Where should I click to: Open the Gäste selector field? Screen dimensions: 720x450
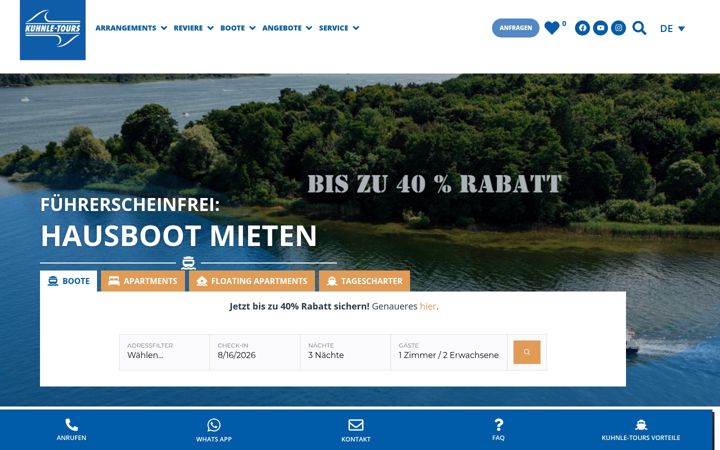click(449, 352)
